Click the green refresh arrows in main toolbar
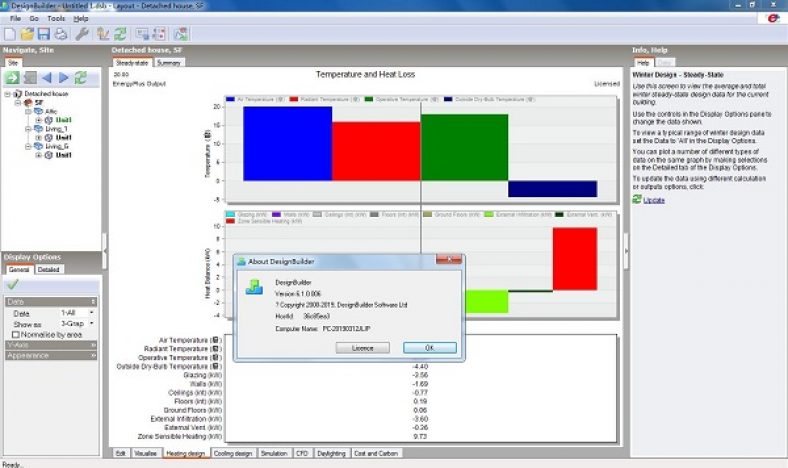 pyautogui.click(x=120, y=34)
